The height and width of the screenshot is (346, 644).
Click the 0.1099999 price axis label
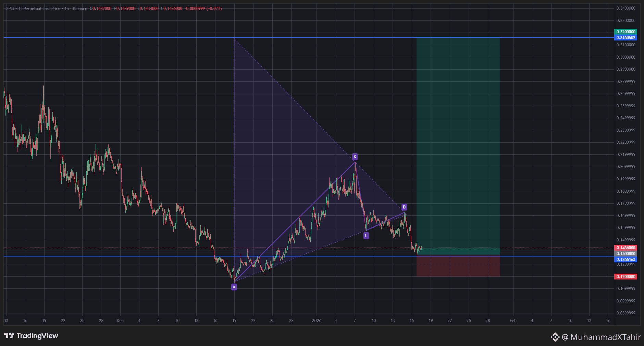point(626,289)
